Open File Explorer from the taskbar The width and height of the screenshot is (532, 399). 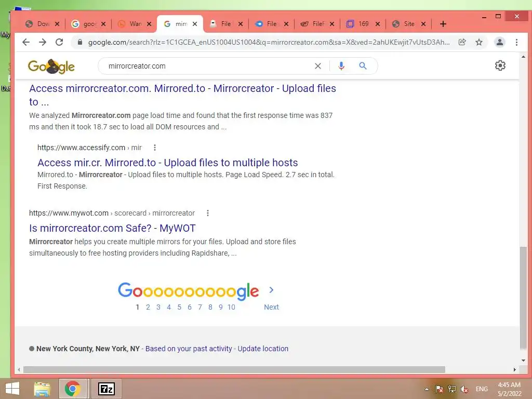[42, 389]
